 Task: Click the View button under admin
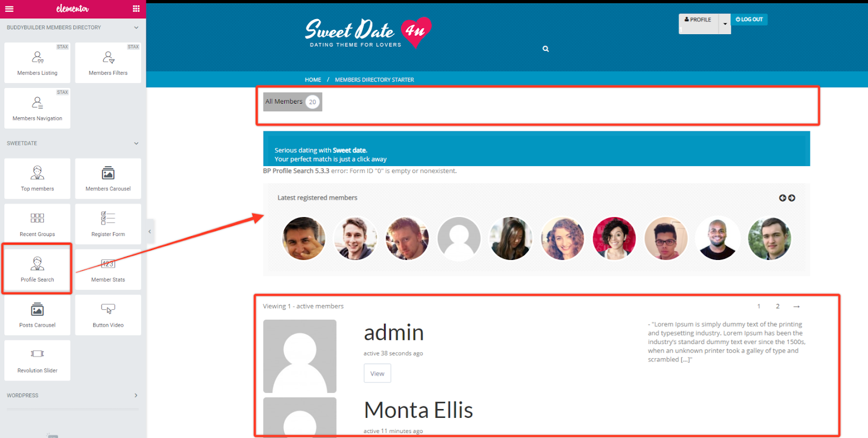pyautogui.click(x=377, y=373)
